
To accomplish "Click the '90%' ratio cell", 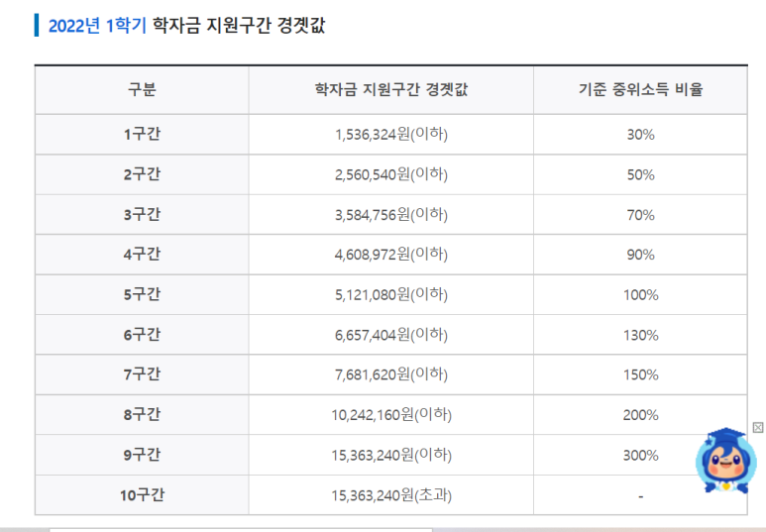I will (640, 255).
